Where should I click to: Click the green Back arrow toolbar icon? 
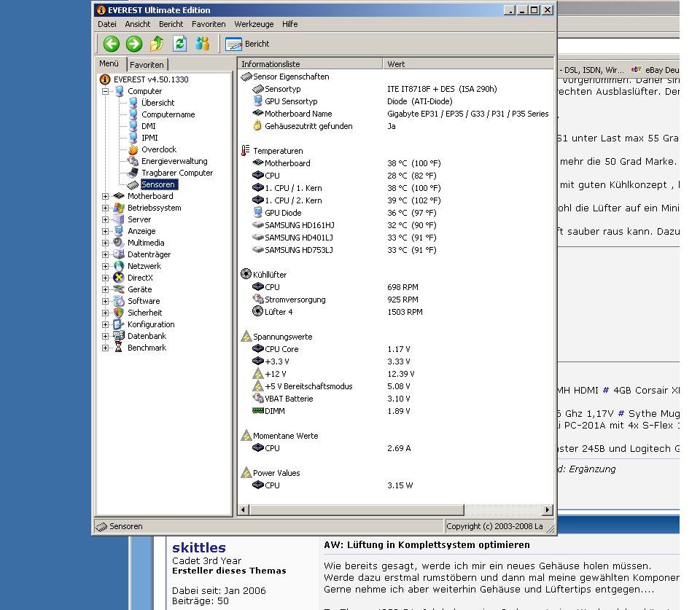pyautogui.click(x=111, y=44)
